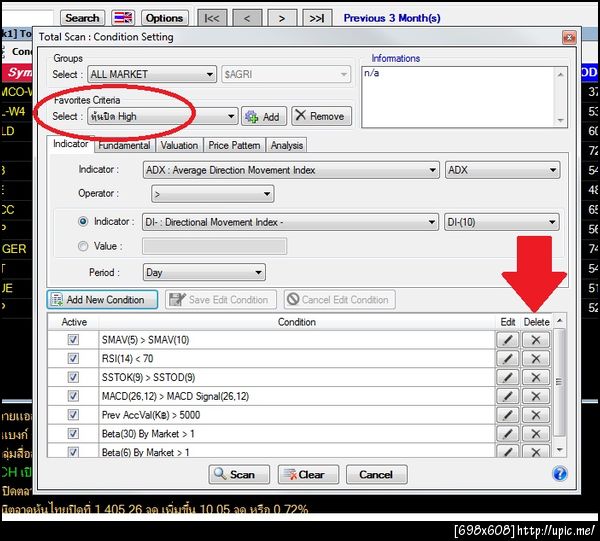This screenshot has width=600, height=541.
Task: Click the Add favorites button
Action: (264, 116)
